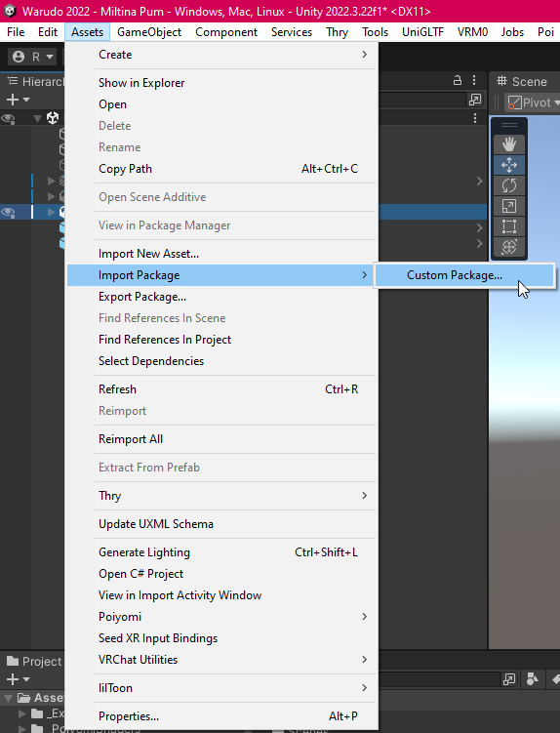Choose Custom Package... option
560x733 pixels.
[464, 275]
